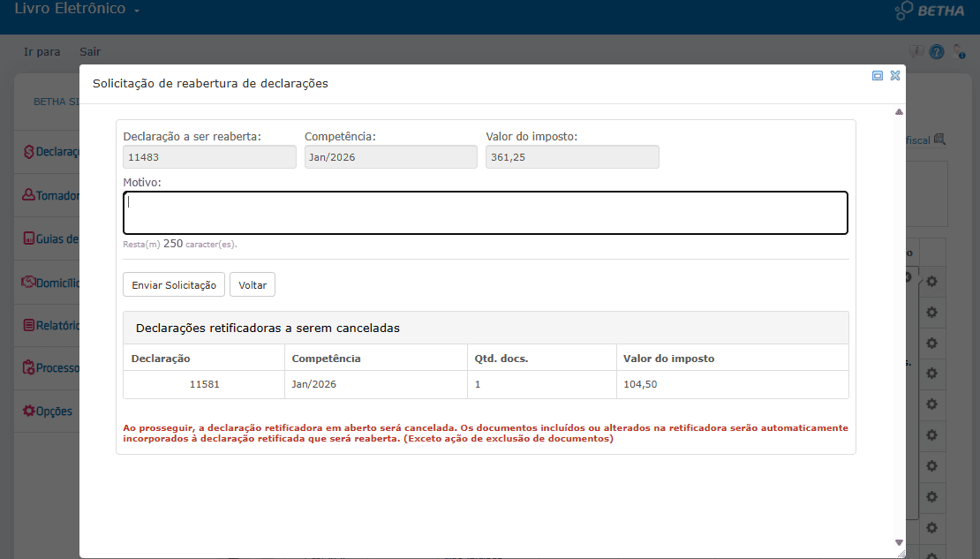Click the speech-bubble info icon in header
Image resolution: width=980 pixels, height=559 pixels.
tap(916, 52)
